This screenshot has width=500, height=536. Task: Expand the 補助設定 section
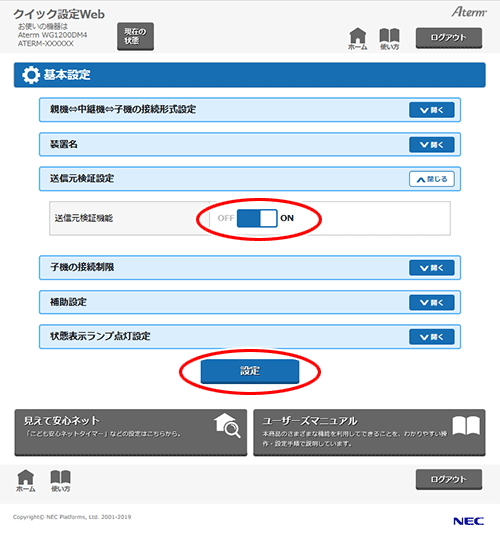click(432, 303)
